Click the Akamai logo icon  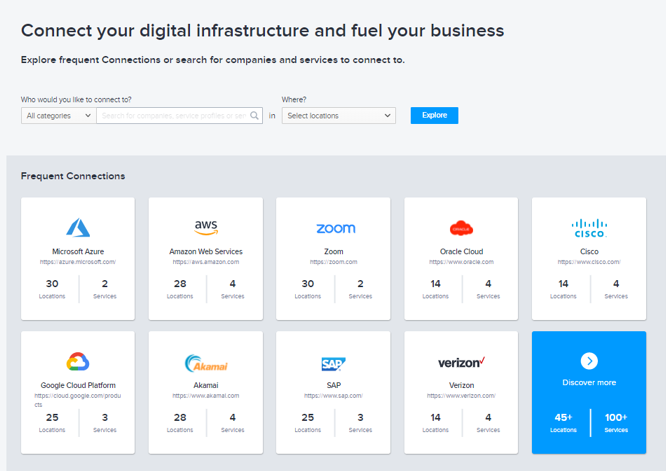tap(206, 363)
